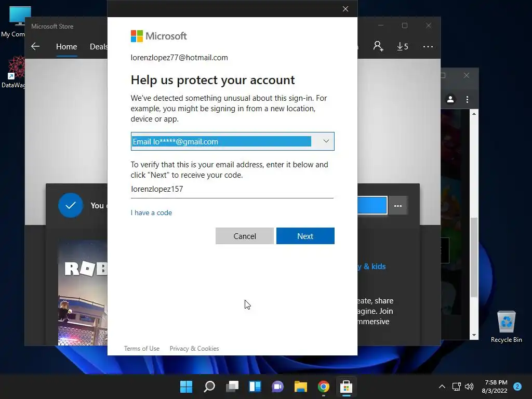Click the Microsoft Store account sign-in icon

click(378, 46)
